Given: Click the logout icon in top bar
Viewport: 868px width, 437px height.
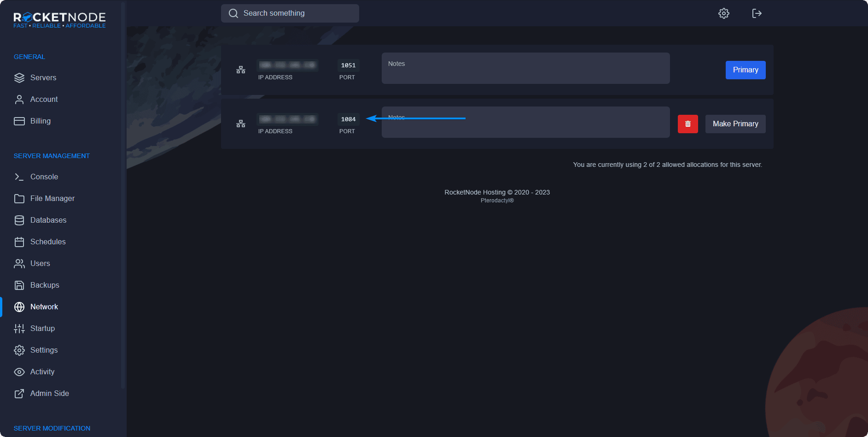Looking at the screenshot, I should pyautogui.click(x=757, y=13).
